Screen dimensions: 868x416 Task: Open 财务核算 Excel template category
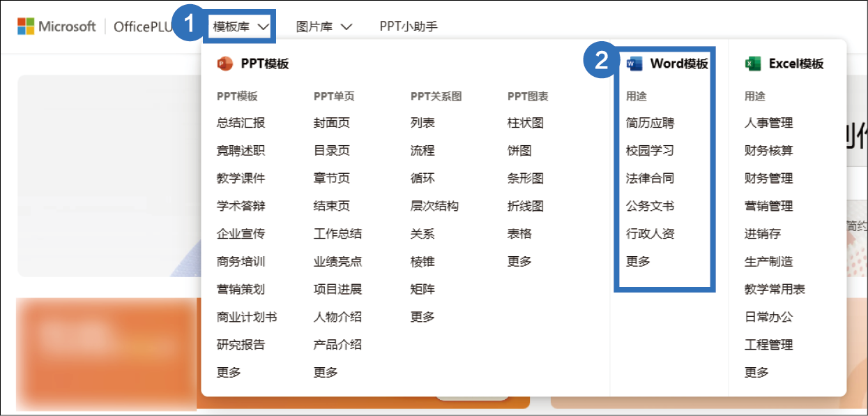(768, 150)
